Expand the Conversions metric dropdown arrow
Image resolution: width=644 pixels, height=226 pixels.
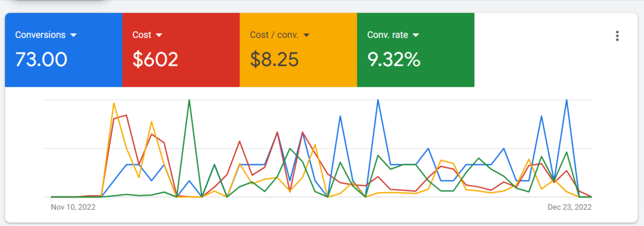pos(73,35)
